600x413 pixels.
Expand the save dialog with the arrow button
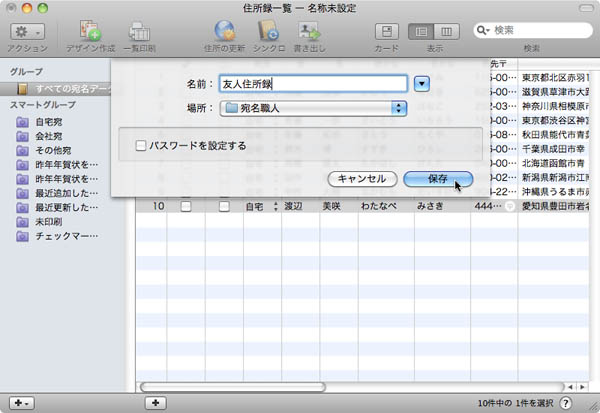coord(422,83)
